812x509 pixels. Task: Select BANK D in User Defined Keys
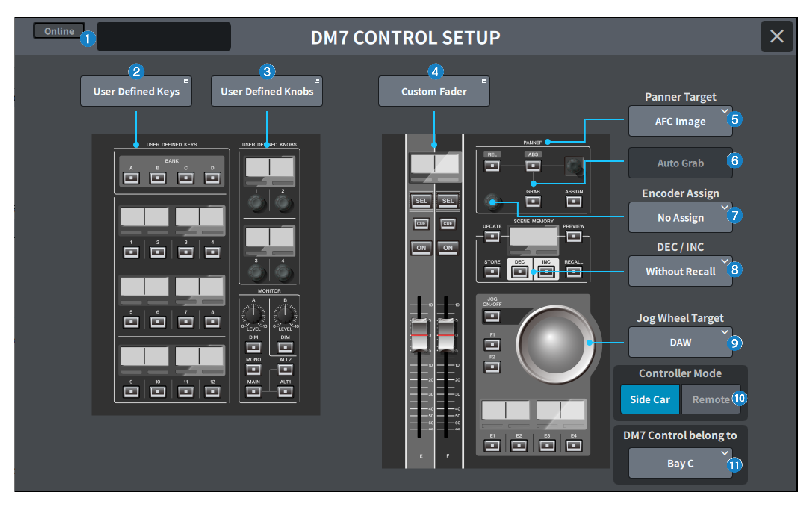tap(212, 178)
